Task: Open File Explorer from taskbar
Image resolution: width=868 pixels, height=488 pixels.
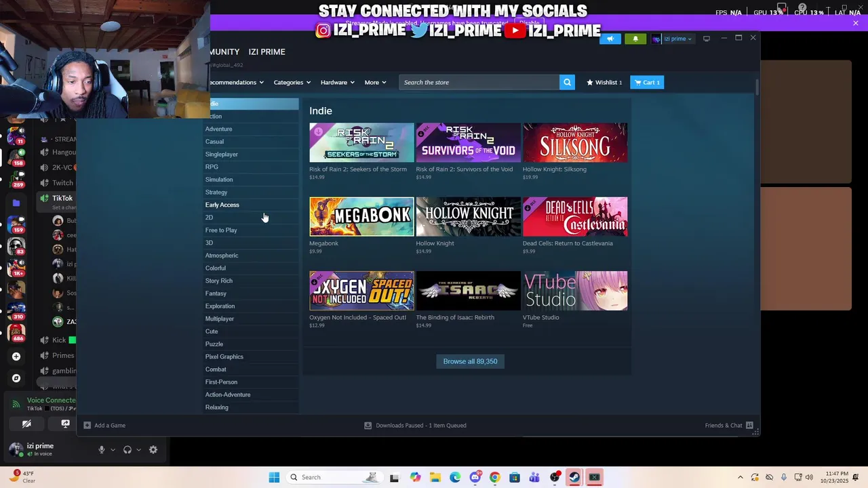Action: [435, 477]
